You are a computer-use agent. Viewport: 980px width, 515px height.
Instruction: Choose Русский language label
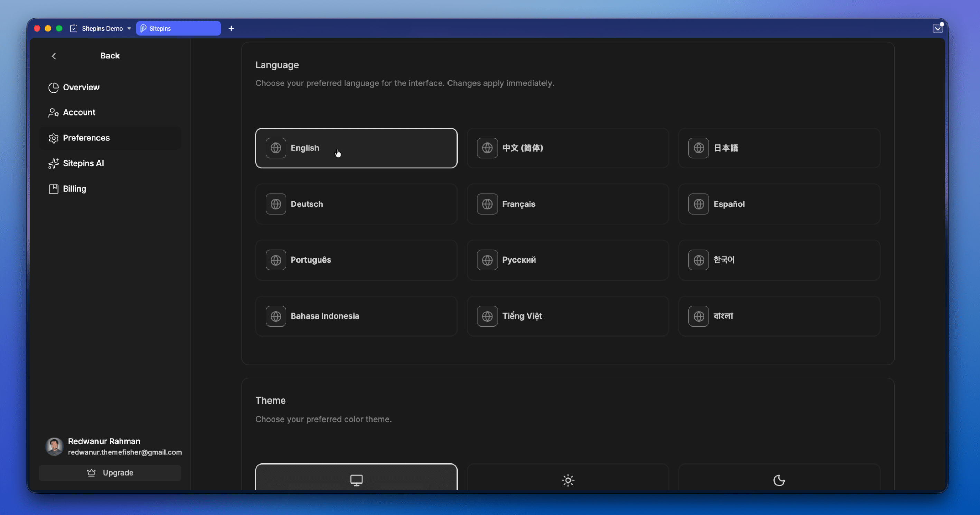(x=519, y=260)
